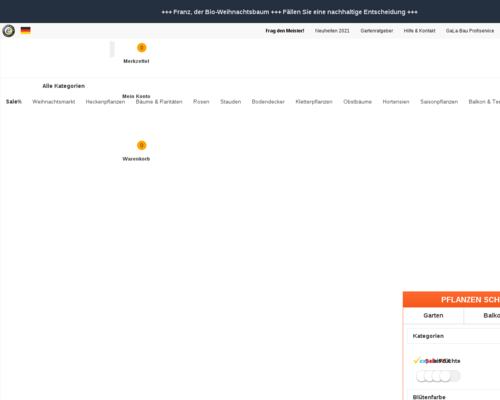The width and height of the screenshot is (500, 400).
Task: Open the Weihnachtsmarkt category
Action: [x=54, y=102]
